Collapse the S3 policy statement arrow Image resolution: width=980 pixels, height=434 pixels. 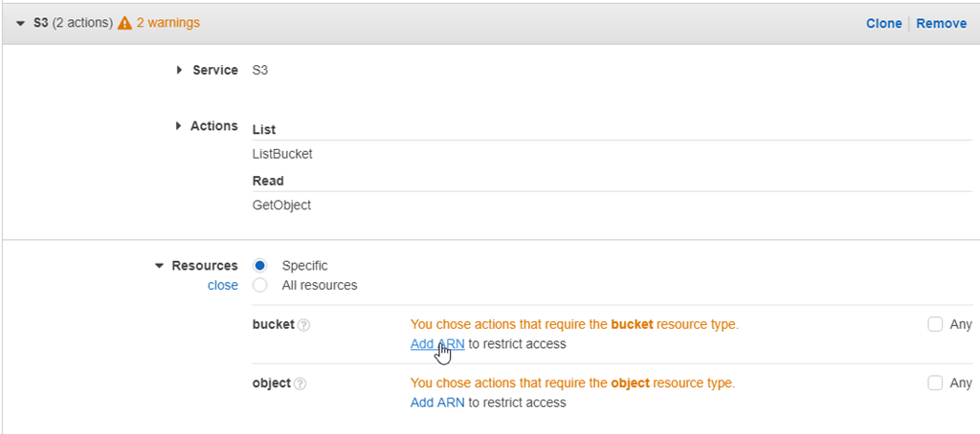(x=20, y=23)
